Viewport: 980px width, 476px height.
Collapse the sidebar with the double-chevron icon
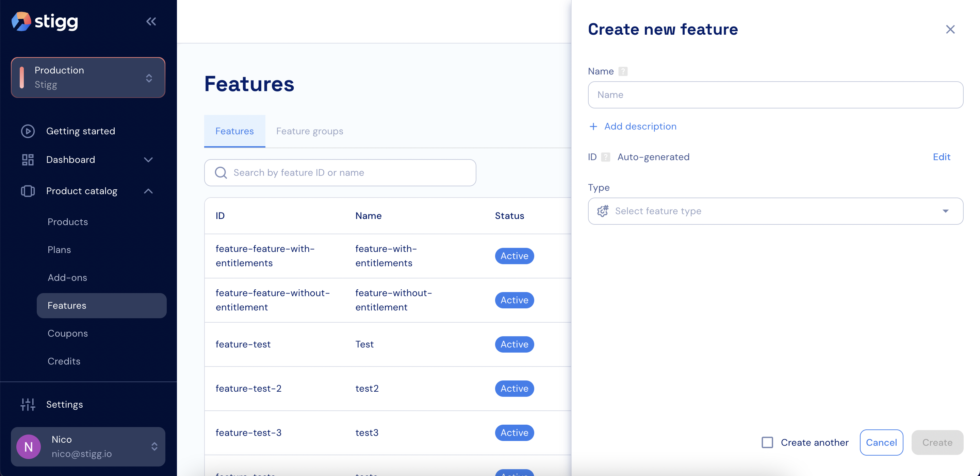point(151,21)
